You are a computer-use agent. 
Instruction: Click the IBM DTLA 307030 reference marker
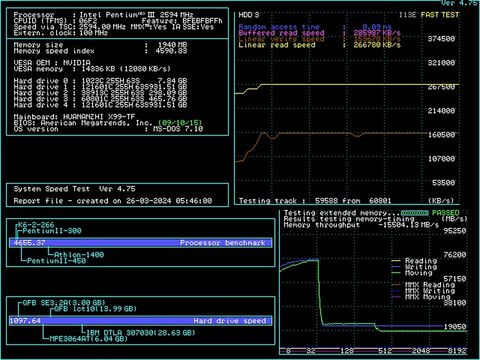point(140,332)
